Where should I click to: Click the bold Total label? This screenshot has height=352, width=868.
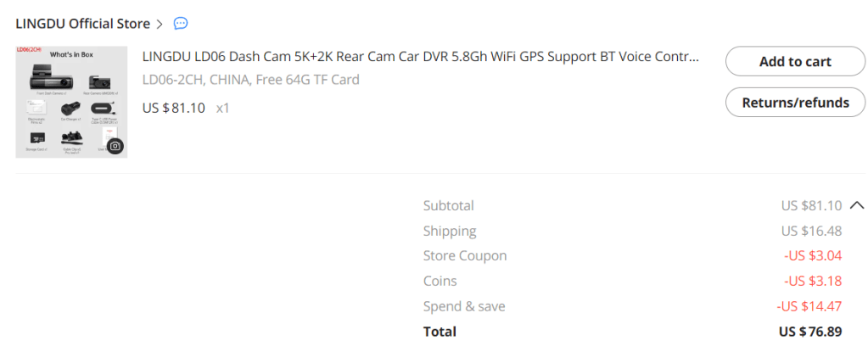click(x=440, y=332)
